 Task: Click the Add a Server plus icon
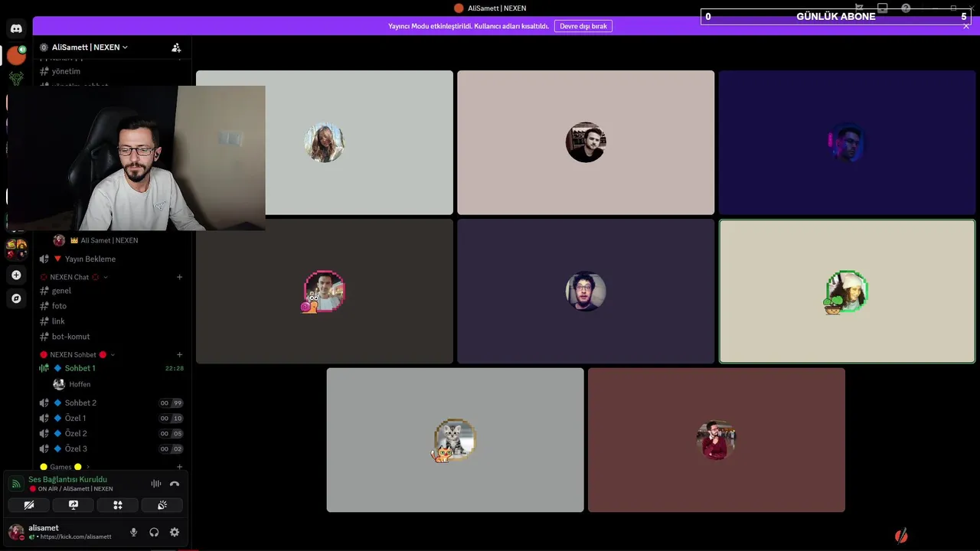pyautogui.click(x=16, y=275)
